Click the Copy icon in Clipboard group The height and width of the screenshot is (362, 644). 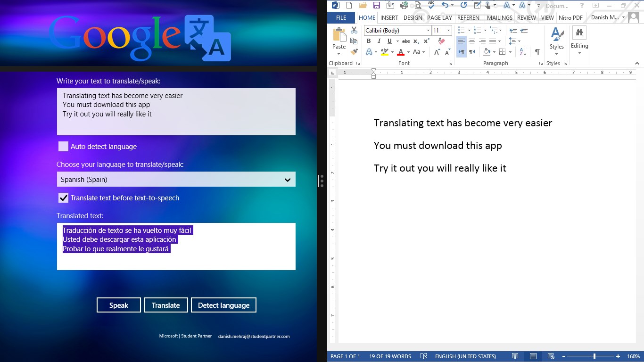pos(354,41)
